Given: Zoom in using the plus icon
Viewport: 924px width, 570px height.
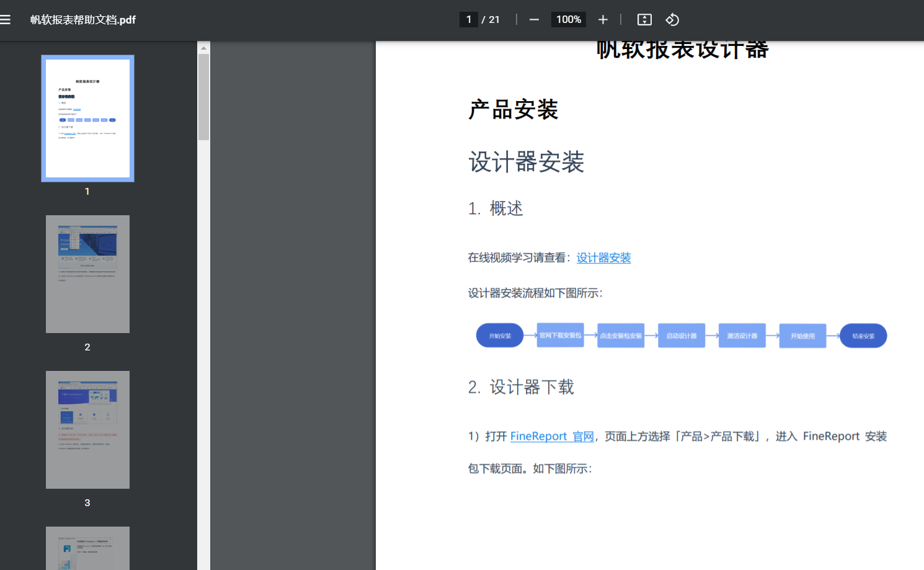Looking at the screenshot, I should point(603,19).
